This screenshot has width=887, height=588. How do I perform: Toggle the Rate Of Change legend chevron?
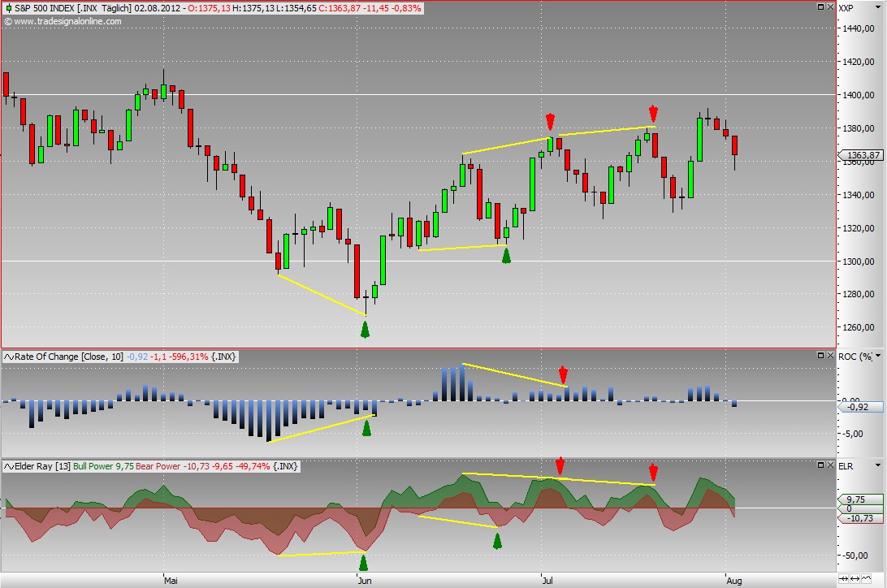[x=8, y=357]
